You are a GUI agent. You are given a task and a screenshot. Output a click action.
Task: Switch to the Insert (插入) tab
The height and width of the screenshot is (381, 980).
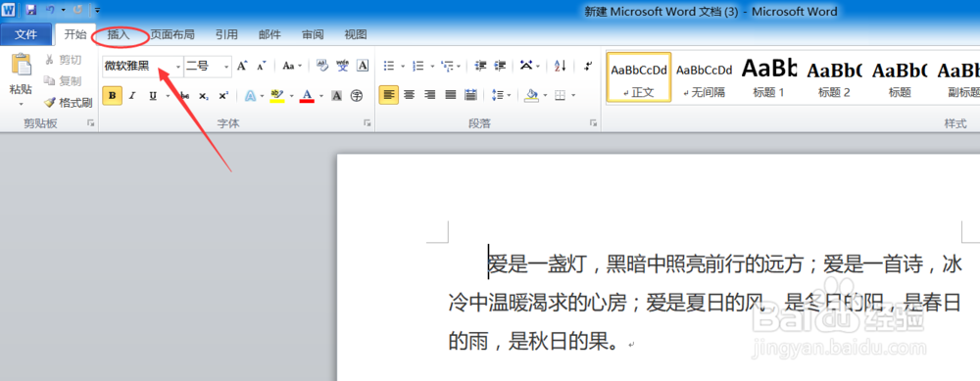click(119, 34)
